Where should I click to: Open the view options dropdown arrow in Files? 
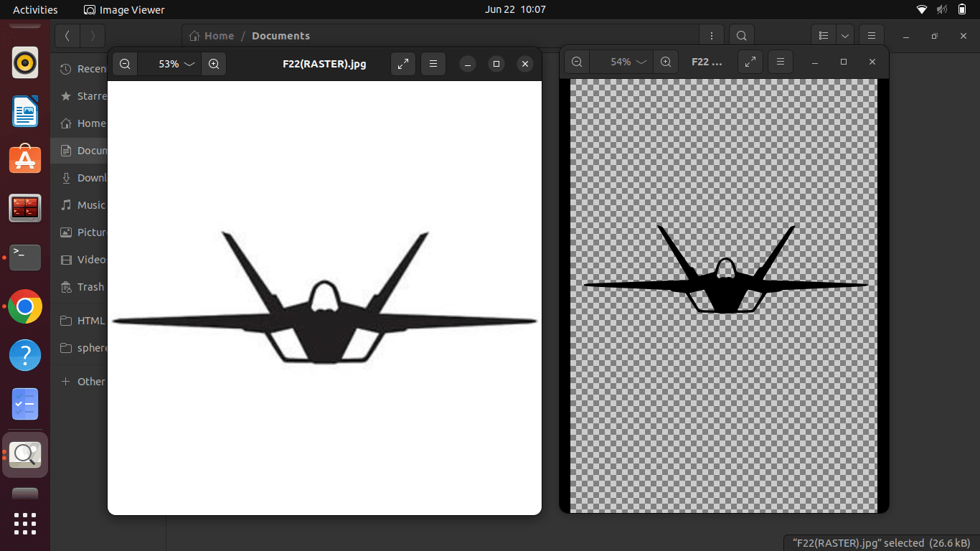(x=845, y=36)
